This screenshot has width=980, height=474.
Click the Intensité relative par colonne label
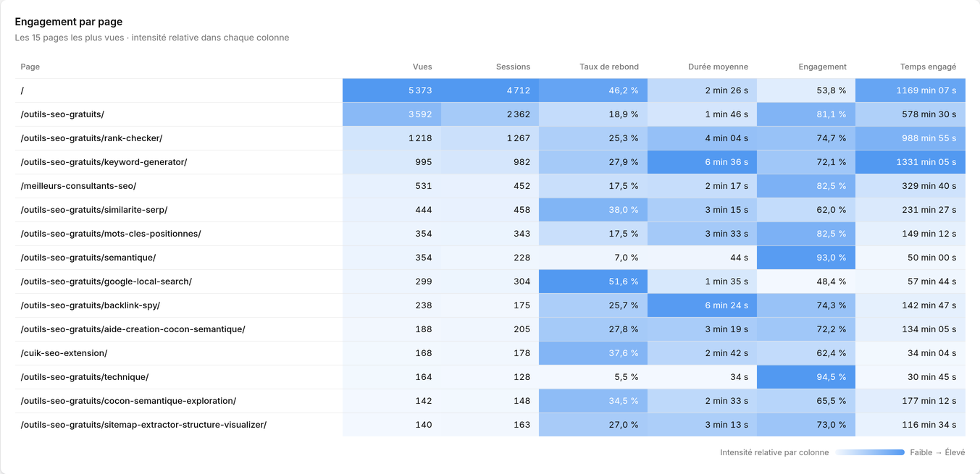click(x=774, y=452)
